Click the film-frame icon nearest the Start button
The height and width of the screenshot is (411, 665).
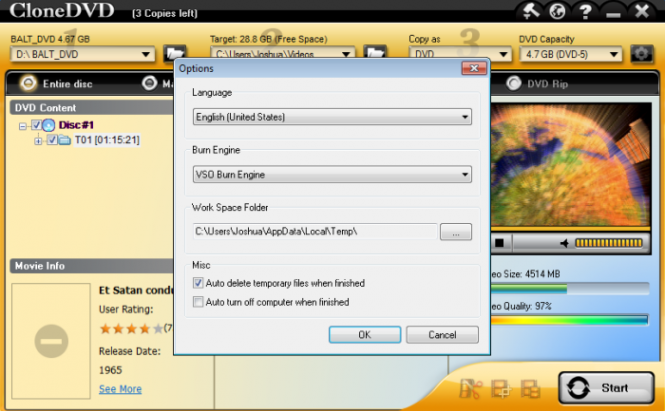(530, 389)
